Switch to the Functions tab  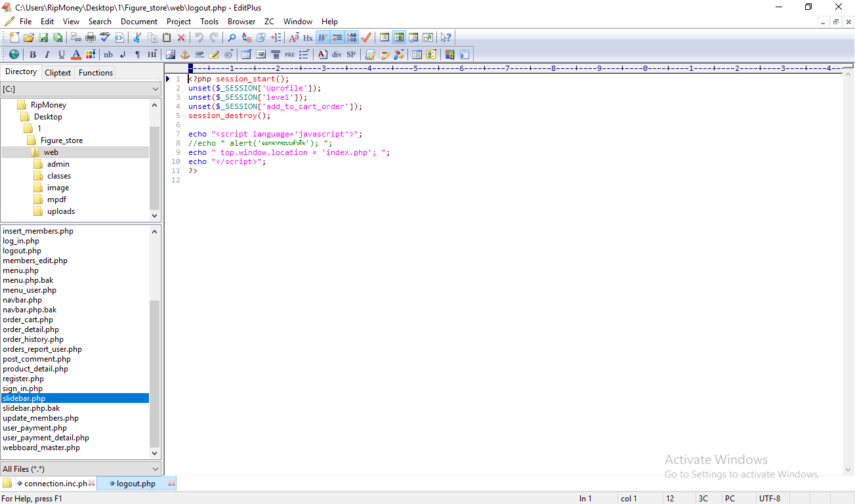coord(96,73)
